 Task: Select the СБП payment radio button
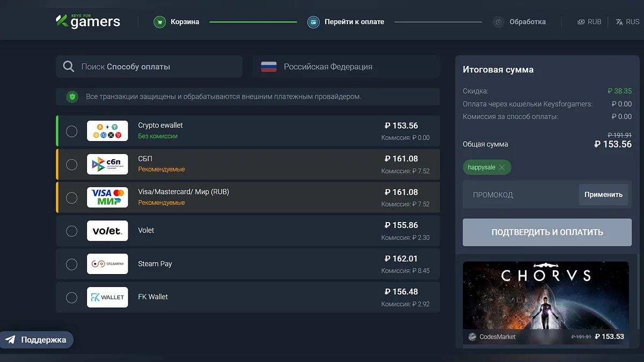[71, 164]
